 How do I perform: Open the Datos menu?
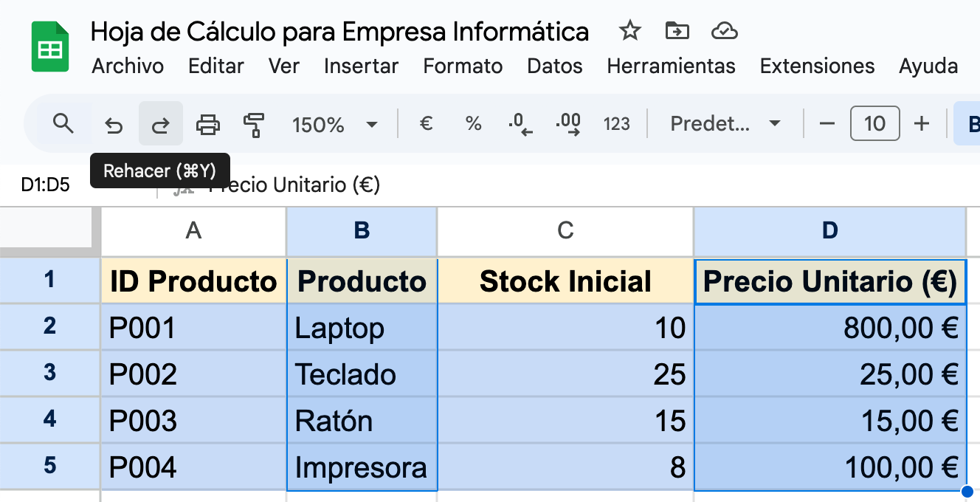554,66
